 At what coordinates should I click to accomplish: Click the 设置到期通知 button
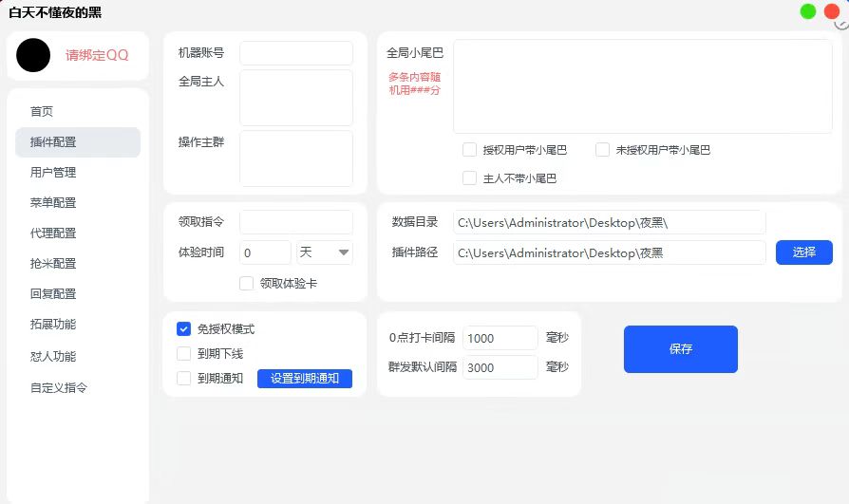coord(304,379)
